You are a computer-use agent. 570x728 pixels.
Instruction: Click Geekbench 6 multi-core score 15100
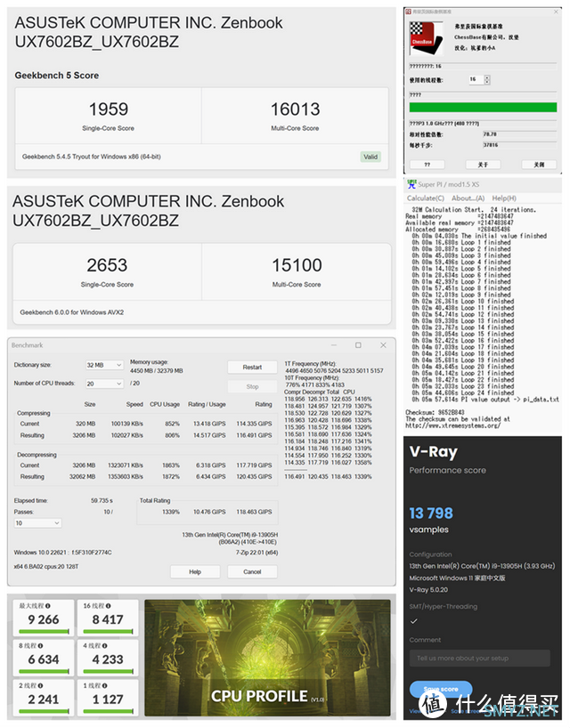pyautogui.click(x=297, y=265)
